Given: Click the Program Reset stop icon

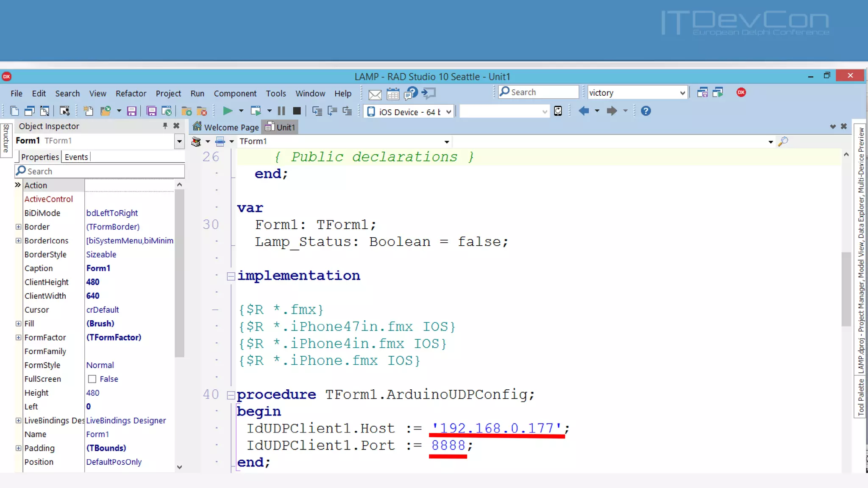Looking at the screenshot, I should tap(297, 111).
